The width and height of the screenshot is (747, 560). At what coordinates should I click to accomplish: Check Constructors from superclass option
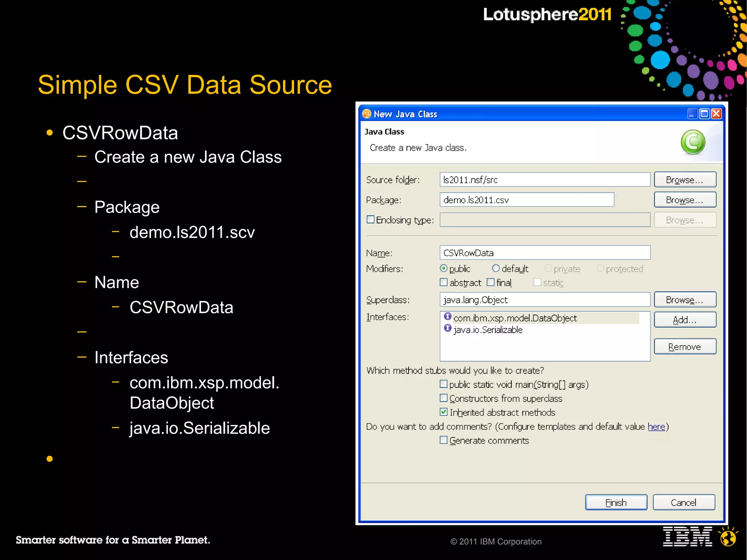[444, 398]
